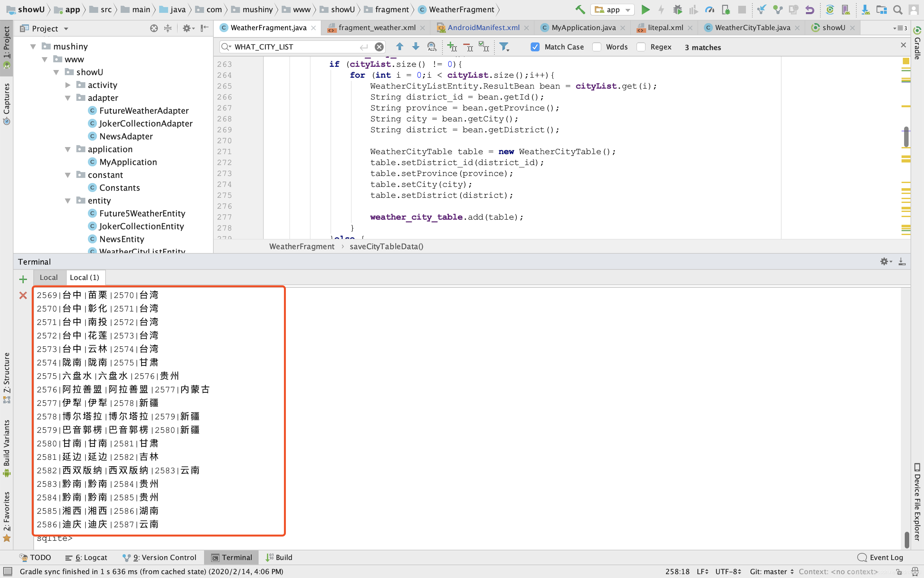Open the Android profiler gauge icon
Image resolution: width=924 pixels, height=578 pixels.
[709, 10]
